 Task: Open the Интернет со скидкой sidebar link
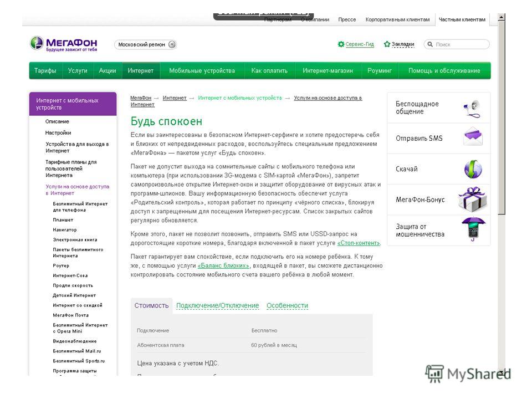[78, 305]
